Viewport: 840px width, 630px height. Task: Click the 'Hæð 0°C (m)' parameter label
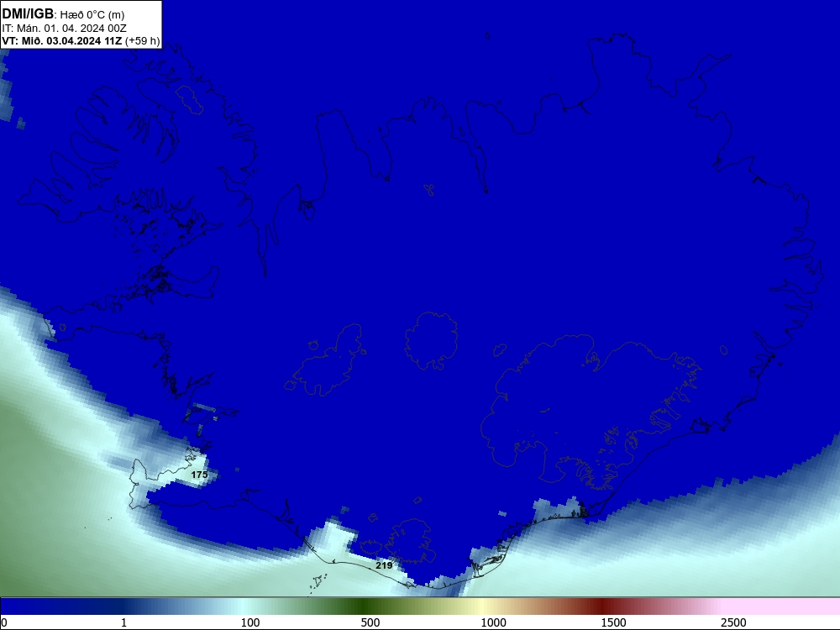tap(92, 15)
